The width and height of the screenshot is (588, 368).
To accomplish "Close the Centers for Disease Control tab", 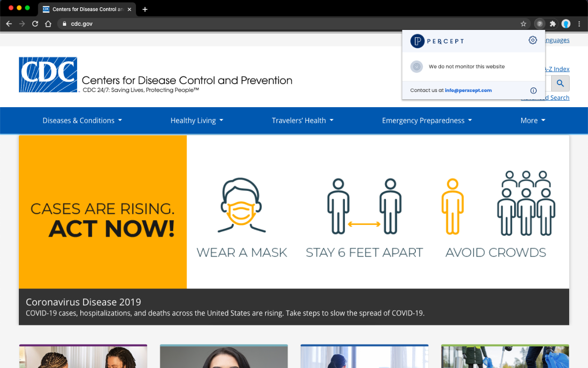I will point(130,9).
